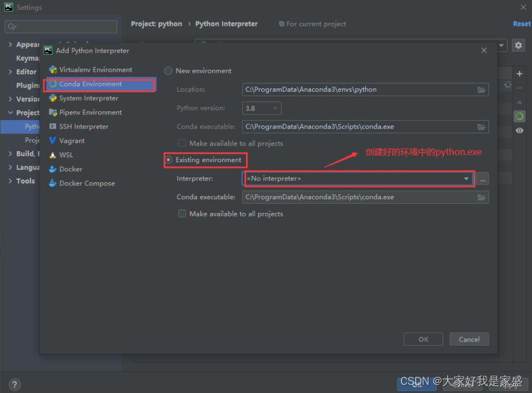The width and height of the screenshot is (532, 393).
Task: Click Conda executable field under New environment
Action: 365,126
